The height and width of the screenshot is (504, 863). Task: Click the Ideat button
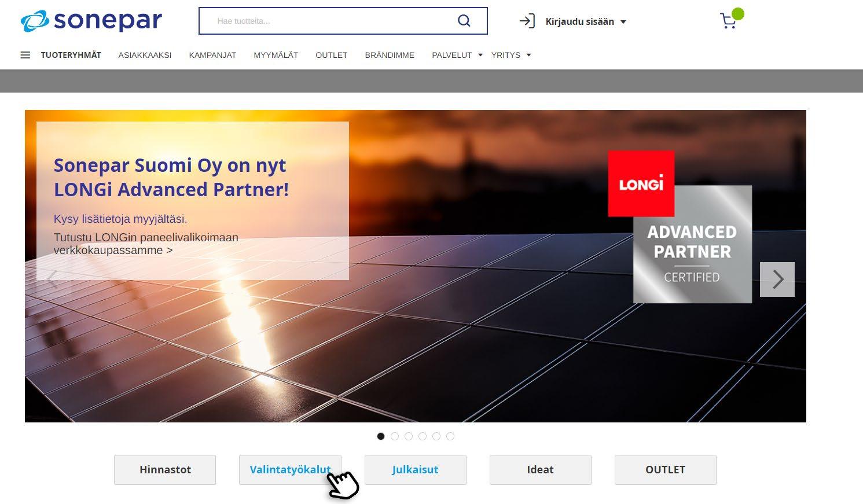pos(541,470)
